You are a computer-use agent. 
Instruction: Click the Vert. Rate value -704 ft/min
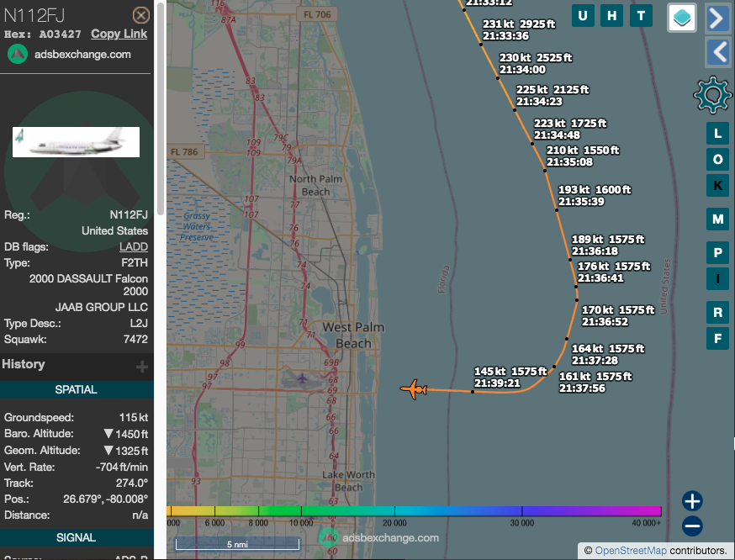[122, 468]
